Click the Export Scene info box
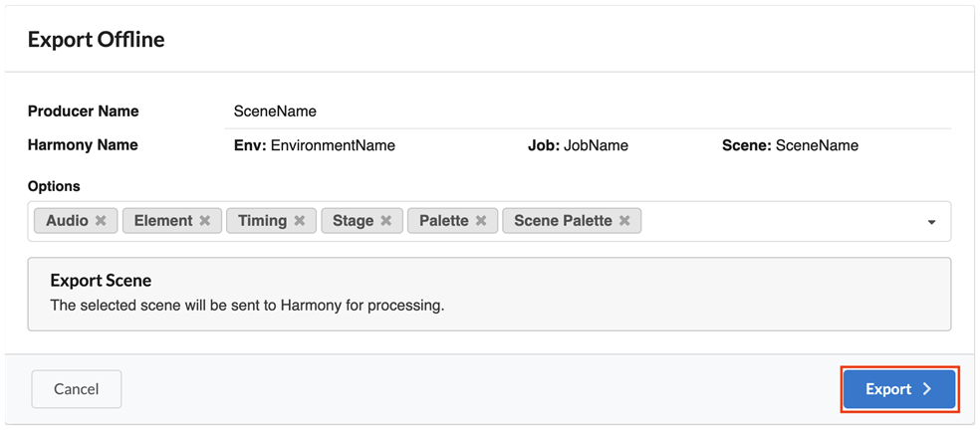The height and width of the screenshot is (430, 980). (x=489, y=294)
